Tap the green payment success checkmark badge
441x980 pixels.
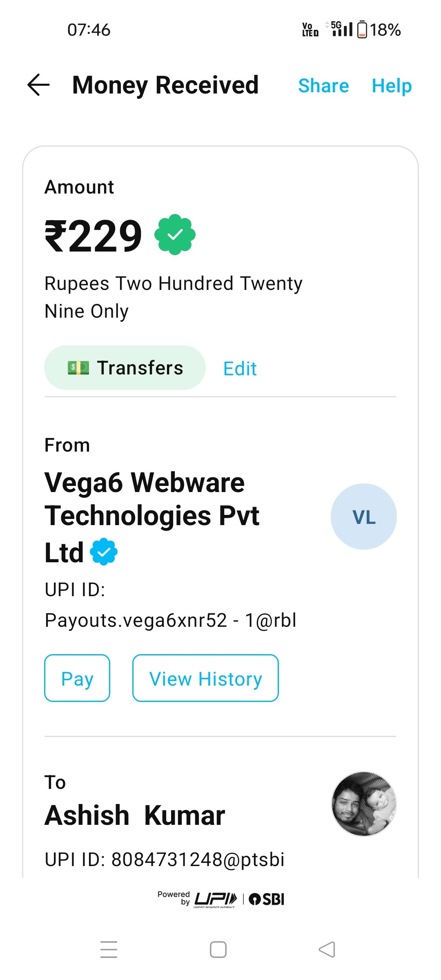click(x=175, y=234)
